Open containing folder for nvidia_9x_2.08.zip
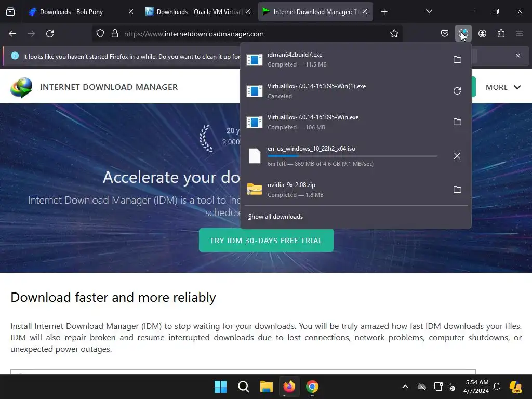This screenshot has width=532, height=399. click(457, 189)
